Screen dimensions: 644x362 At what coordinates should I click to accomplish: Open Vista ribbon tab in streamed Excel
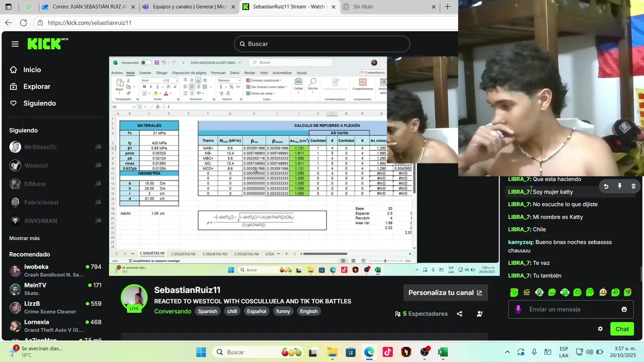point(264,73)
